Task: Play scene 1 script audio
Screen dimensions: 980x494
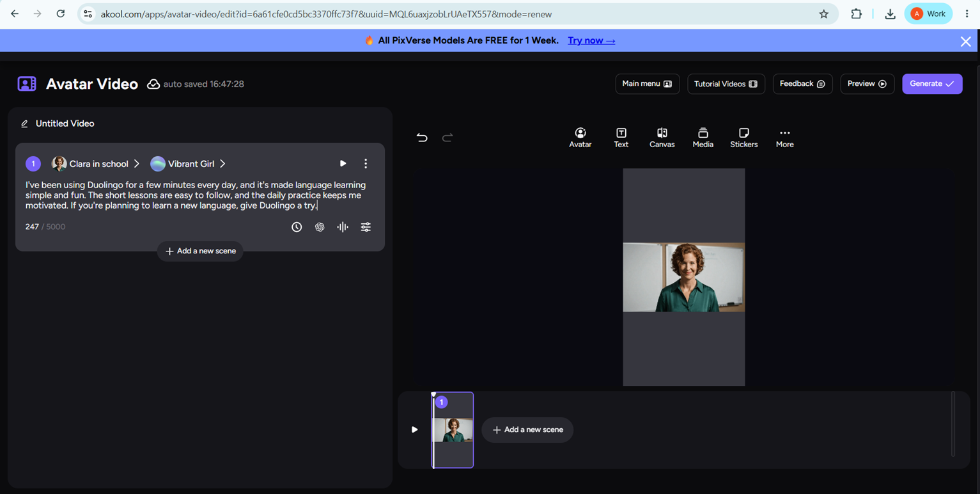Action: click(x=343, y=164)
